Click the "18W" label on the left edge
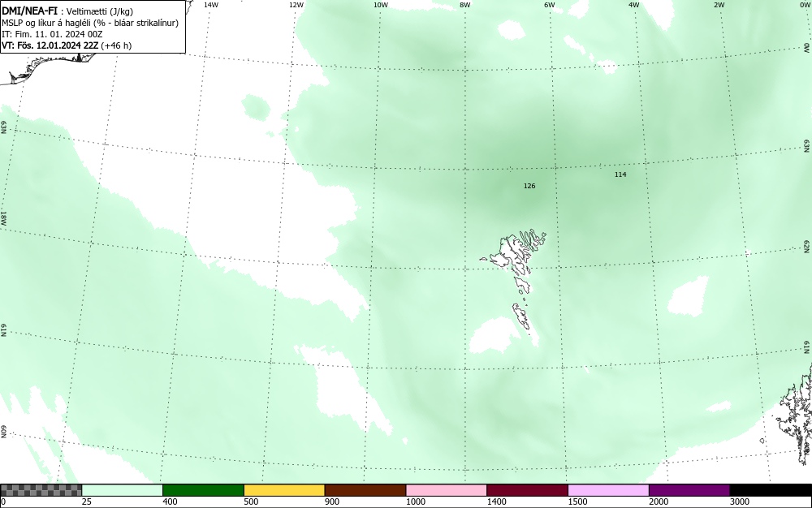812x508 pixels. point(3,217)
